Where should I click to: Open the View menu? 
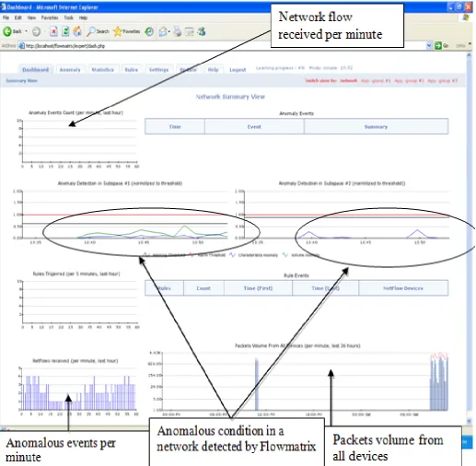(31, 17)
